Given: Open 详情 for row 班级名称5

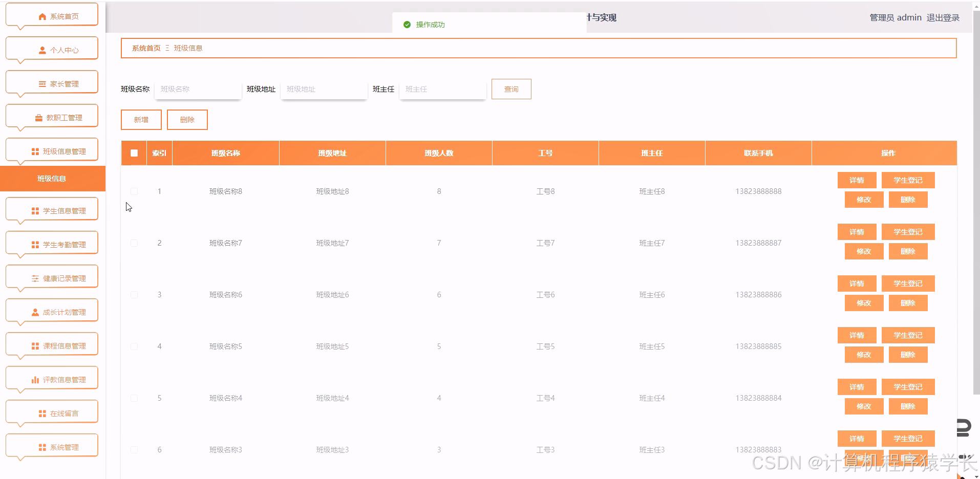Looking at the screenshot, I should (x=857, y=335).
